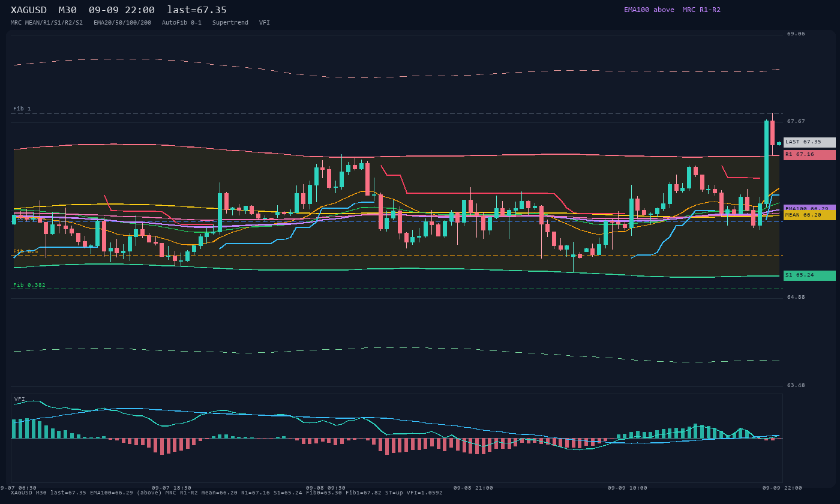Click the VFI panel title label
The height and width of the screenshot is (504, 840).
tap(20, 399)
